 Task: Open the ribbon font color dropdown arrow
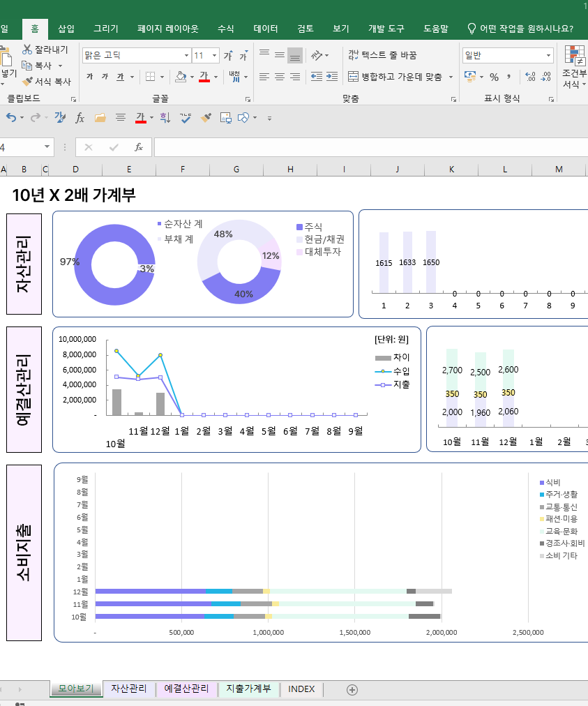pyautogui.click(x=216, y=77)
